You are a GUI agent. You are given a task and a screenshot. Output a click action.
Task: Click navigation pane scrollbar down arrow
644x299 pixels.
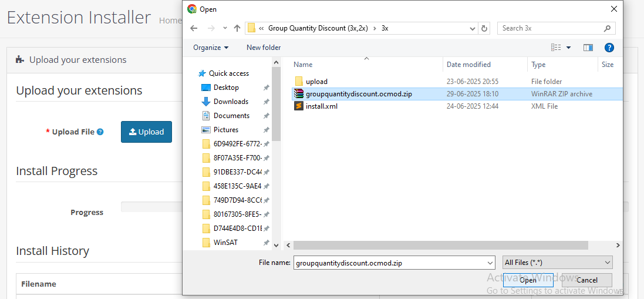click(x=277, y=245)
